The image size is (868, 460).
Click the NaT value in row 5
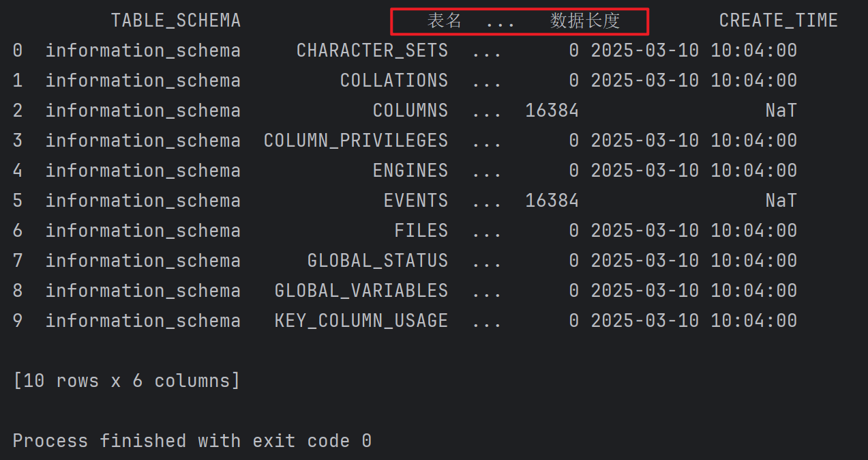click(x=781, y=201)
